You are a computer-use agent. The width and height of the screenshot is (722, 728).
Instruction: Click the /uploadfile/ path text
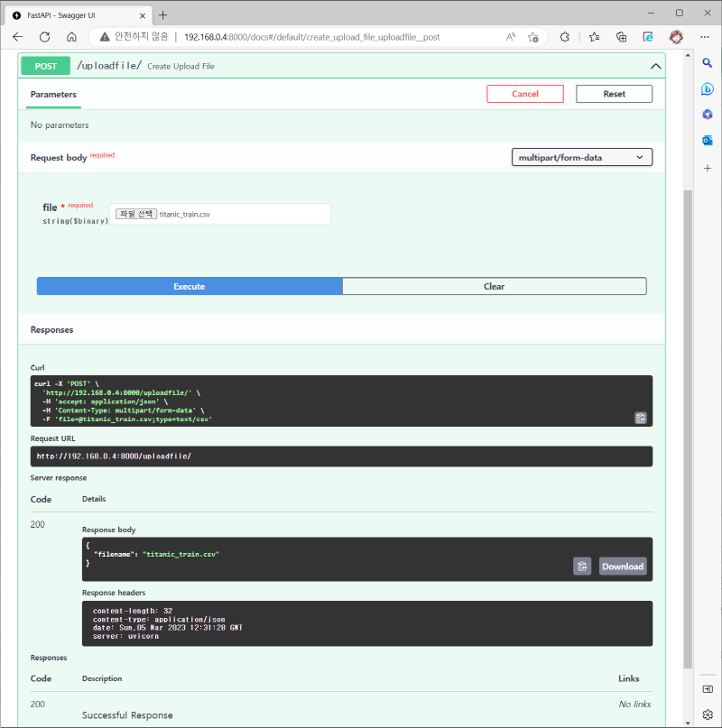pyautogui.click(x=108, y=66)
